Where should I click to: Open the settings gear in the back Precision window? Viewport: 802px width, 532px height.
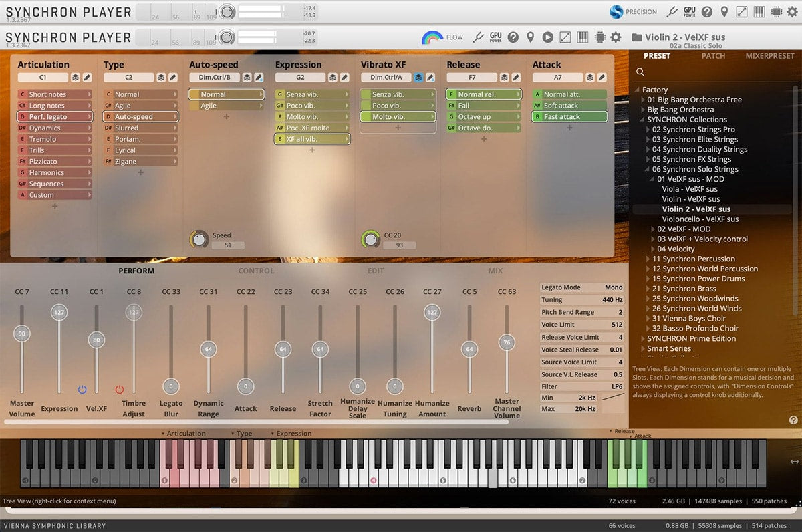793,12
